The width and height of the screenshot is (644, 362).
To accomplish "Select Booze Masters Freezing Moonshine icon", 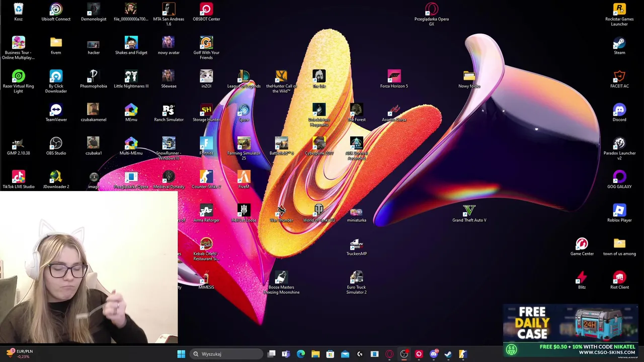I will [281, 283].
